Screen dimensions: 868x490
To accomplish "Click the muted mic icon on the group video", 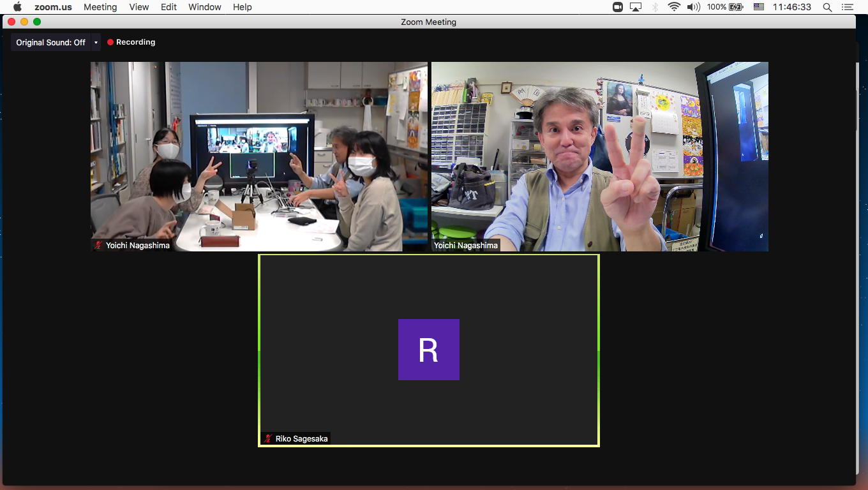I will 98,246.
